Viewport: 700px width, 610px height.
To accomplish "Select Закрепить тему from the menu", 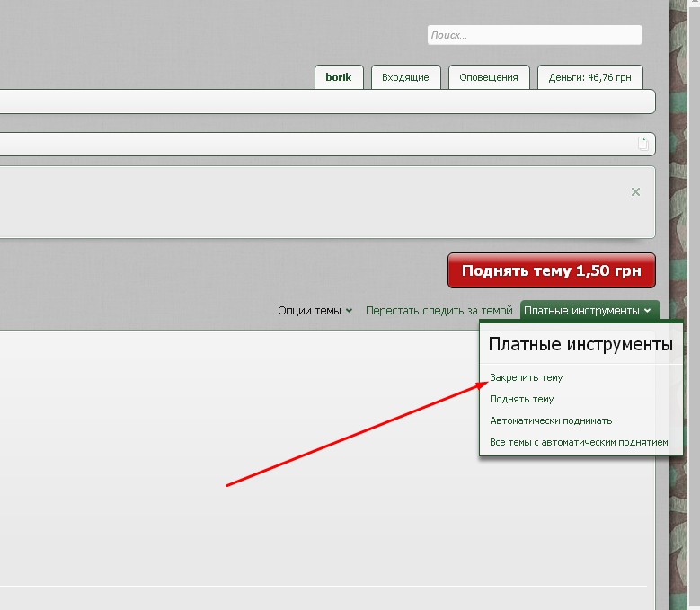I will (527, 377).
